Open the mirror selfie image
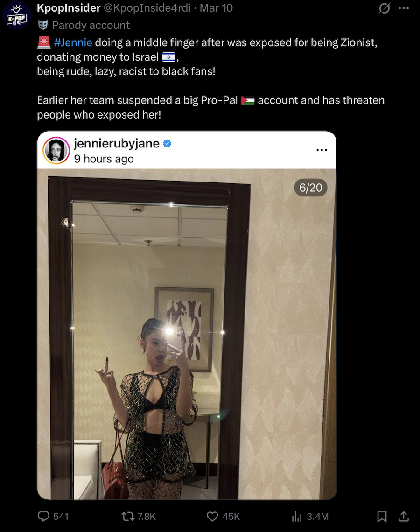This screenshot has width=420, height=532. tap(187, 334)
